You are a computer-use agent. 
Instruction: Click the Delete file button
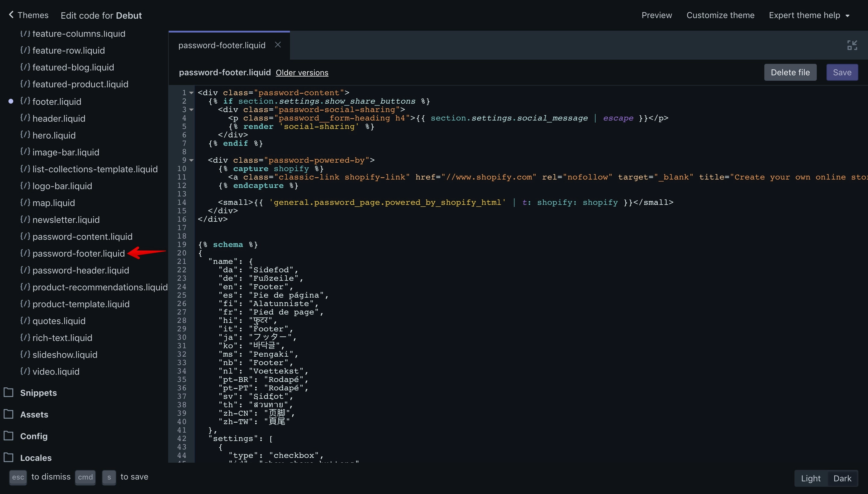[x=790, y=72]
